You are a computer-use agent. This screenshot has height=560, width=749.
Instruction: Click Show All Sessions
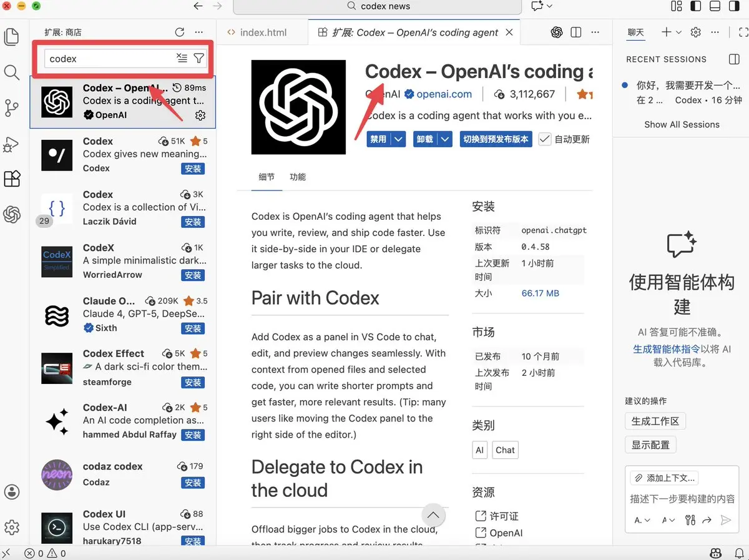click(682, 124)
